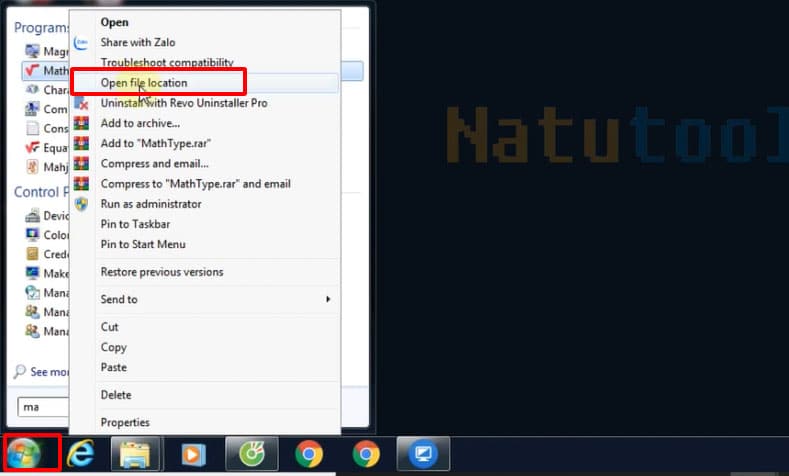Open Properties from the context menu

point(125,423)
